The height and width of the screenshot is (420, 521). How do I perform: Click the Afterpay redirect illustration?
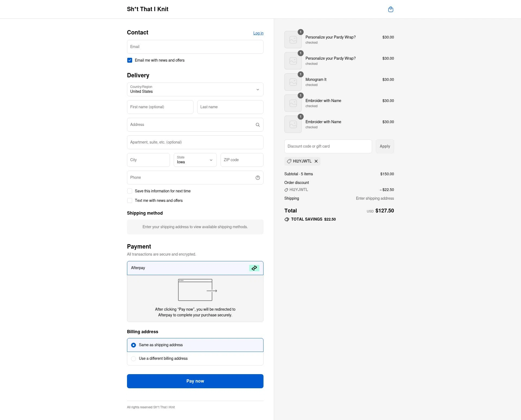tap(195, 290)
